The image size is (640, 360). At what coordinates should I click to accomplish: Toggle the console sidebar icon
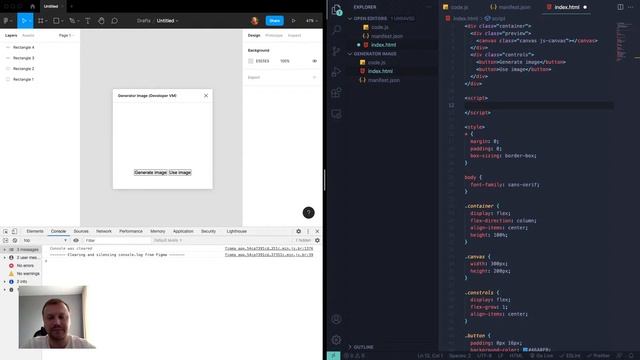tap(6, 240)
